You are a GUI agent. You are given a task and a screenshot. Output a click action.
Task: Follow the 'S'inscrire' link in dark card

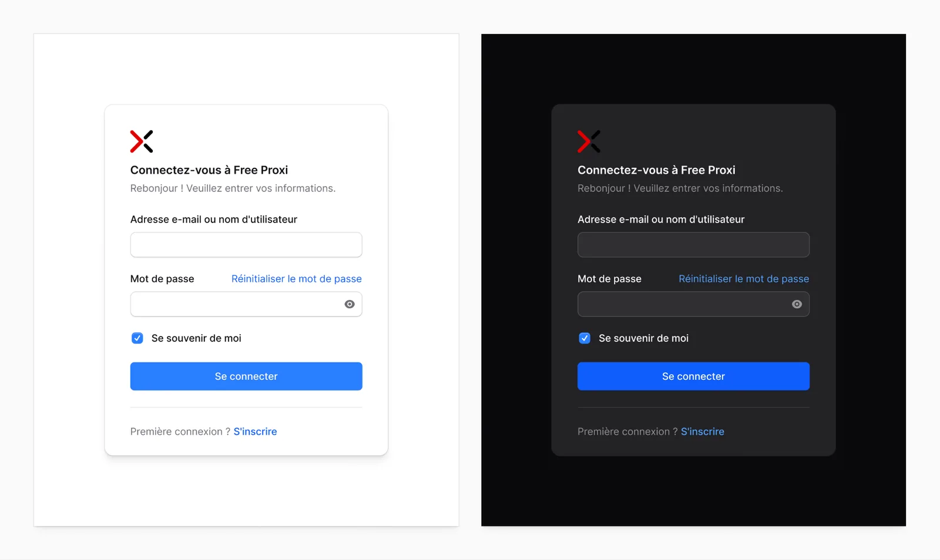(x=703, y=431)
